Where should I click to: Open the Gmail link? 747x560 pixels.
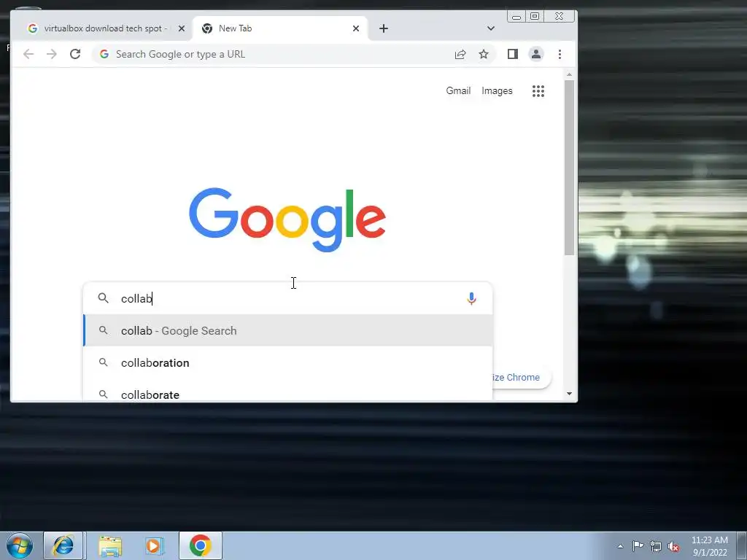(x=458, y=91)
